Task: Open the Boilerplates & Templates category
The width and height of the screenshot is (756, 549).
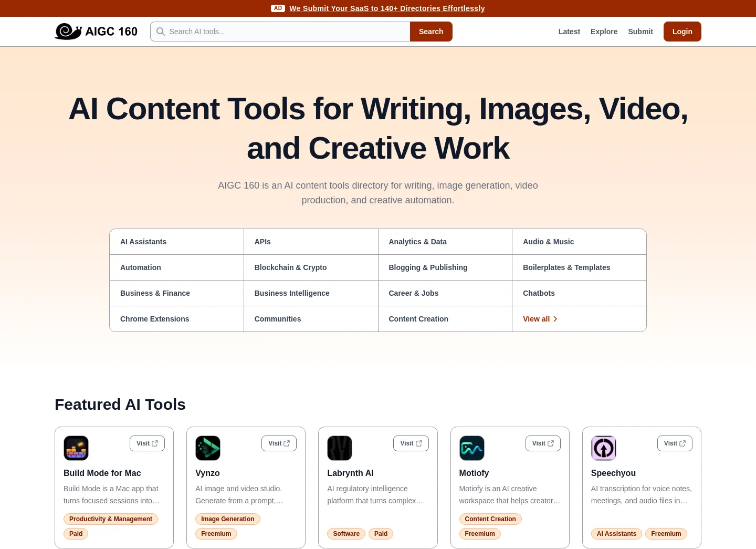Action: click(579, 267)
